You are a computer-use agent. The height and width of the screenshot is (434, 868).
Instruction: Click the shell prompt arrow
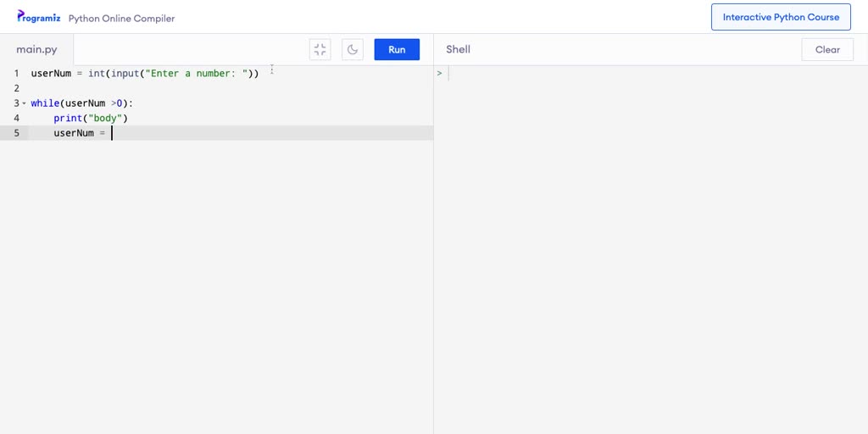tap(439, 74)
